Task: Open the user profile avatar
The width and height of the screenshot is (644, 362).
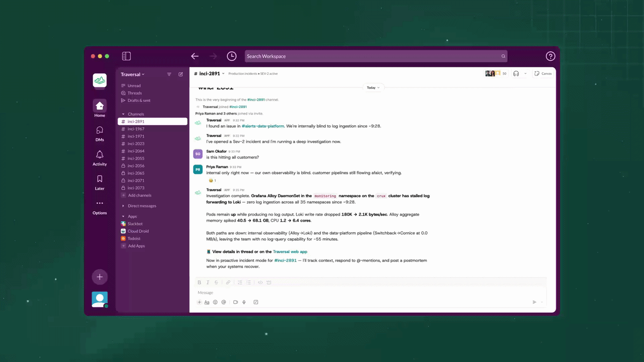Action: click(x=100, y=299)
